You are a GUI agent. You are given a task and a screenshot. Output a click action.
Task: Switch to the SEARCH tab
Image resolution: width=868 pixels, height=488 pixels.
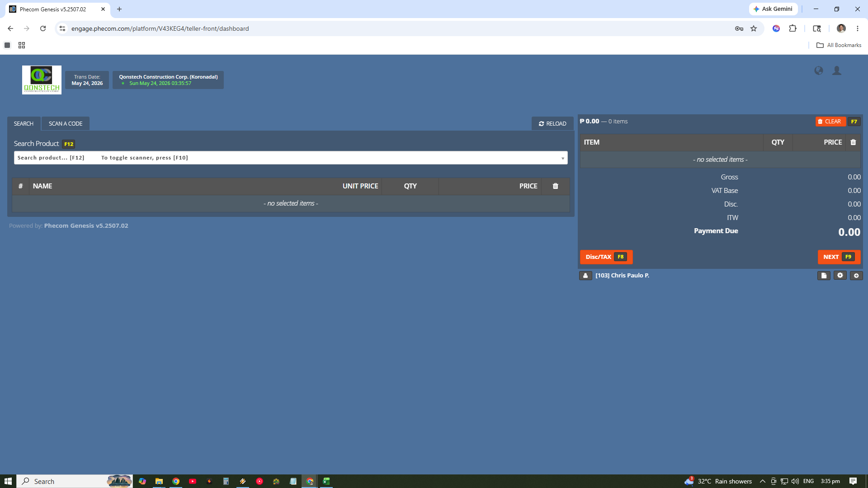(24, 123)
